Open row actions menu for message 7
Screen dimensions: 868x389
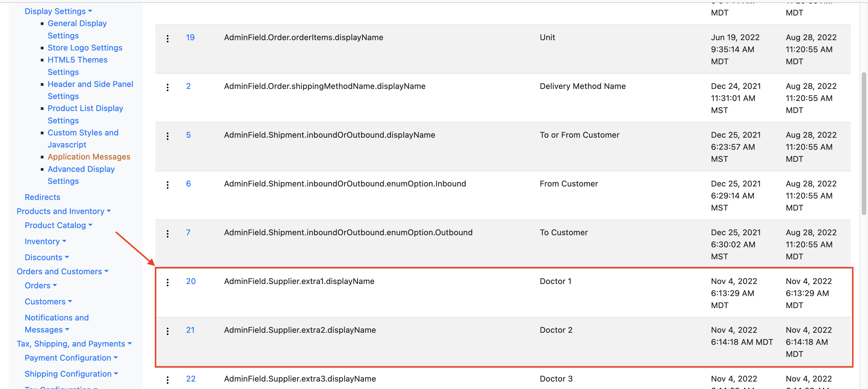pos(167,234)
